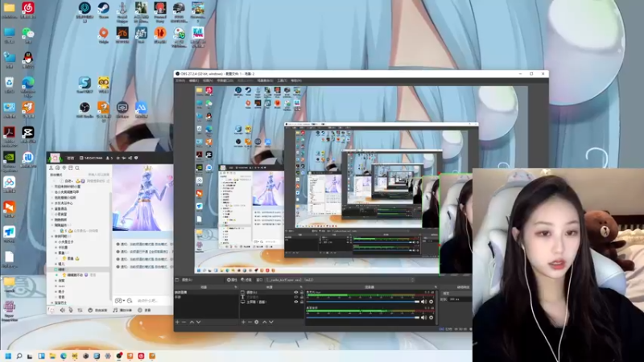Open Edge browser from the taskbar
This screenshot has width=644, height=362.
(64, 356)
